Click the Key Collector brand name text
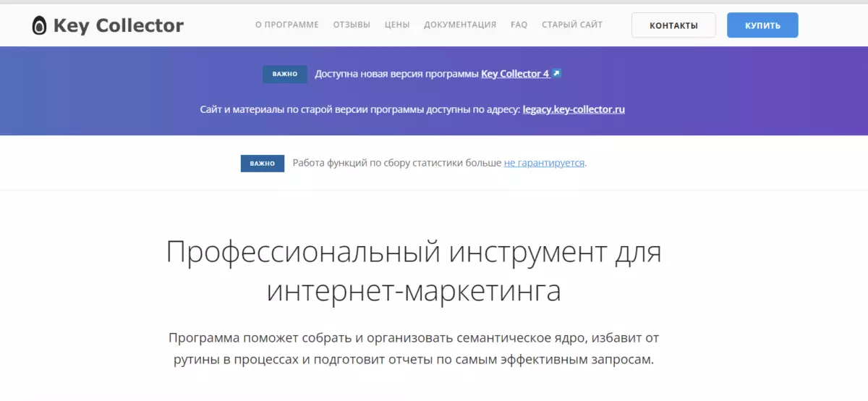Viewport: 868px width, 401px height. (x=119, y=27)
